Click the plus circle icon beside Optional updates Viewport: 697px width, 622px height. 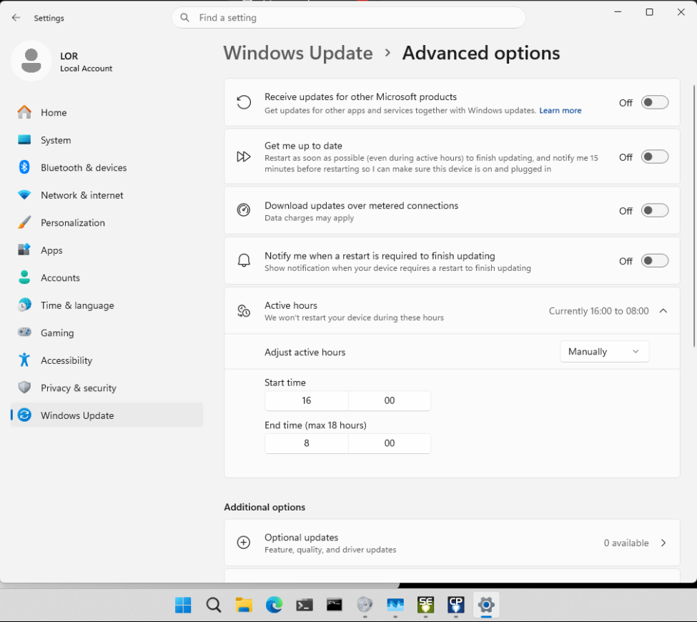coord(244,542)
